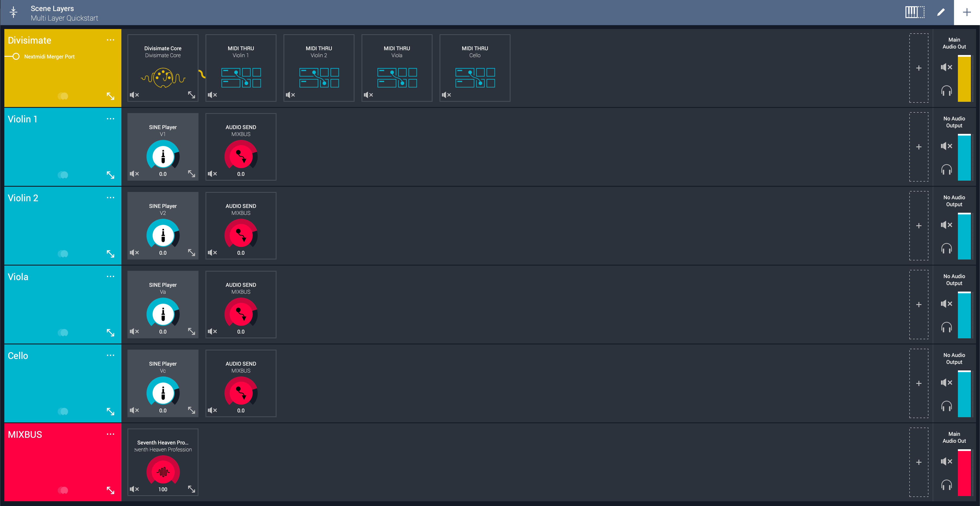Expand the MIXBUS layer arrow
This screenshot has height=506, width=980.
pos(110,490)
